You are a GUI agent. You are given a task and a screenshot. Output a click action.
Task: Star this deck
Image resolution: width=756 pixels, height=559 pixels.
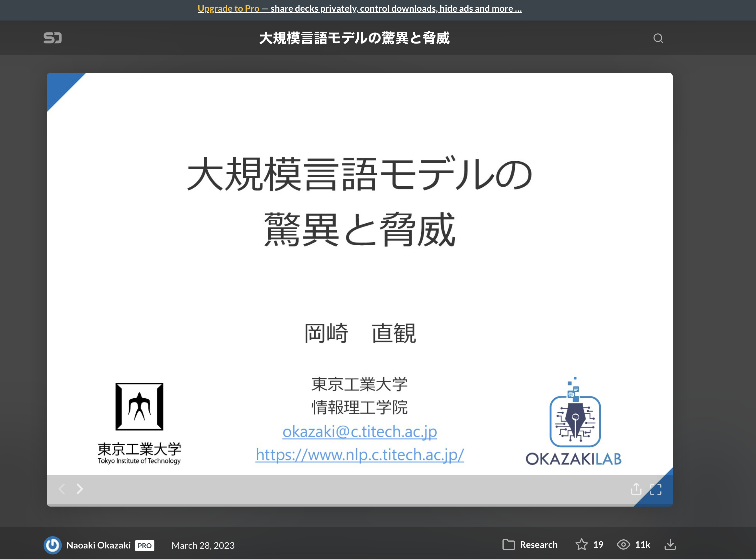(581, 544)
